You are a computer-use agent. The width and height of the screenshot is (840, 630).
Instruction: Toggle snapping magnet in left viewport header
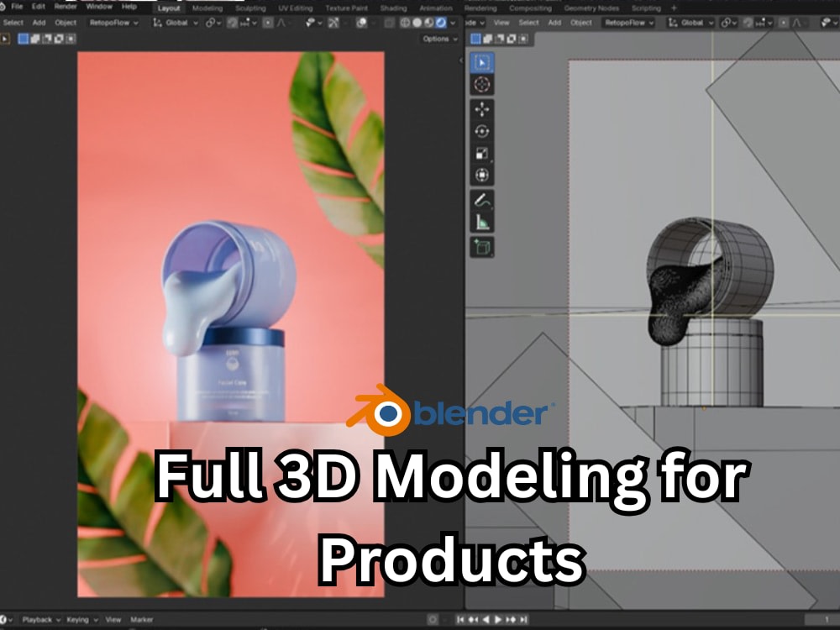[232, 23]
